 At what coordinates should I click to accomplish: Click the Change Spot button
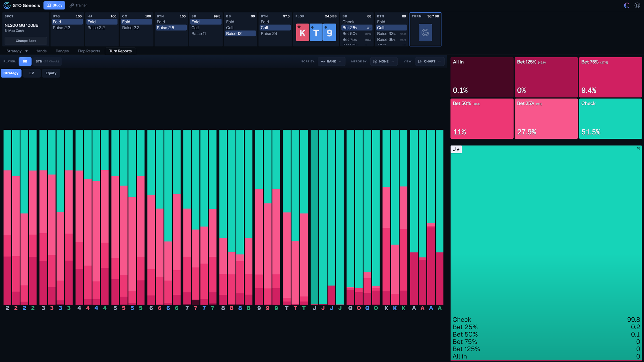pos(26,41)
